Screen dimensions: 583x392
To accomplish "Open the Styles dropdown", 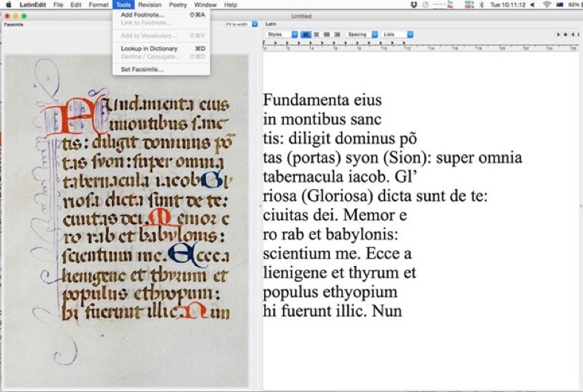I will [x=281, y=35].
